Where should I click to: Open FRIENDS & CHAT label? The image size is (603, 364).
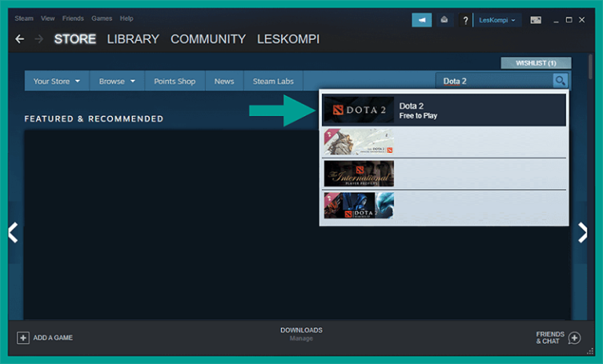(550, 337)
